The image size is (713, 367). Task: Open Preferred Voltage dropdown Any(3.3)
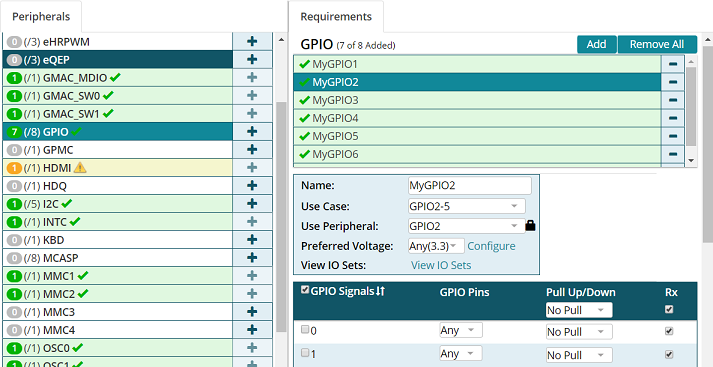pyautogui.click(x=436, y=246)
